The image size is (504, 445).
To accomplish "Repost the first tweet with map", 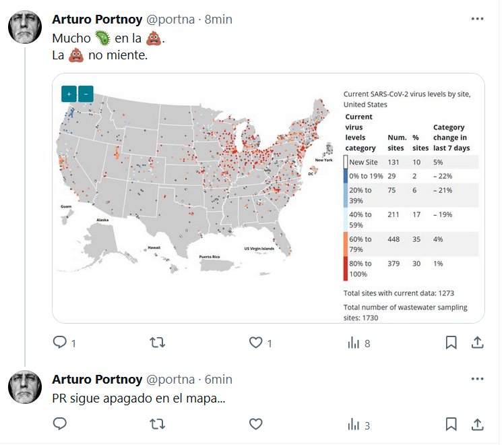I will tap(157, 343).
